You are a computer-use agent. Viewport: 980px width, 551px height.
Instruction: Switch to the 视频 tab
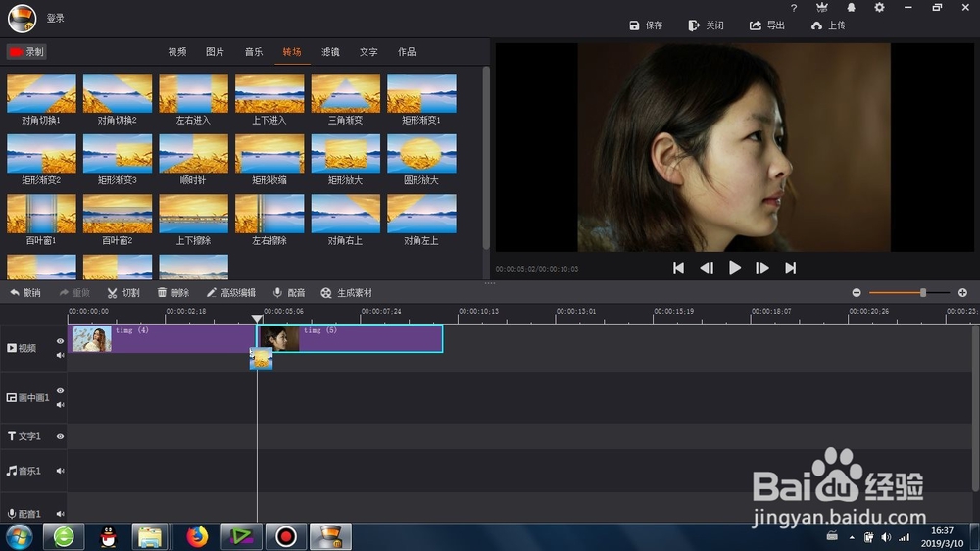point(177,52)
